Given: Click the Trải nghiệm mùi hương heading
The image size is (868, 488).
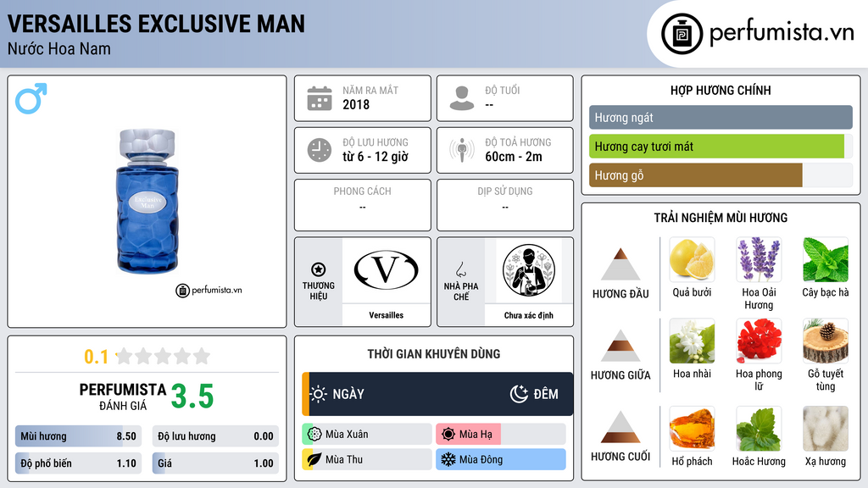Looking at the screenshot, I should point(721,218).
